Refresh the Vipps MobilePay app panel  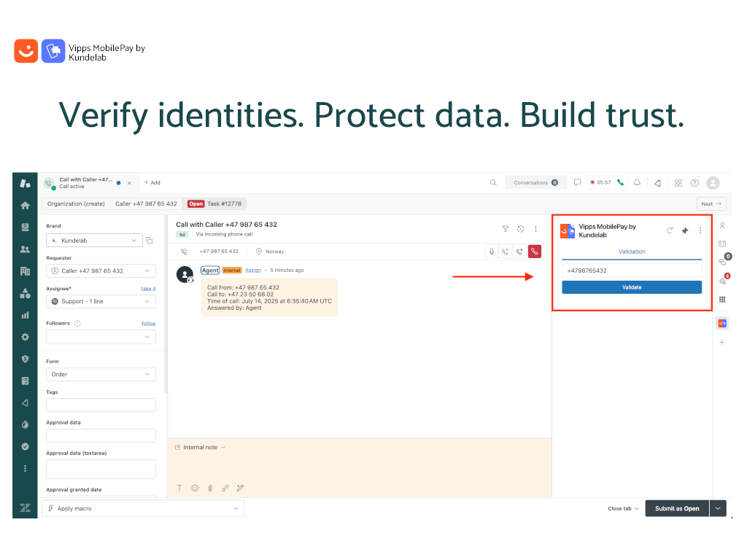[670, 230]
